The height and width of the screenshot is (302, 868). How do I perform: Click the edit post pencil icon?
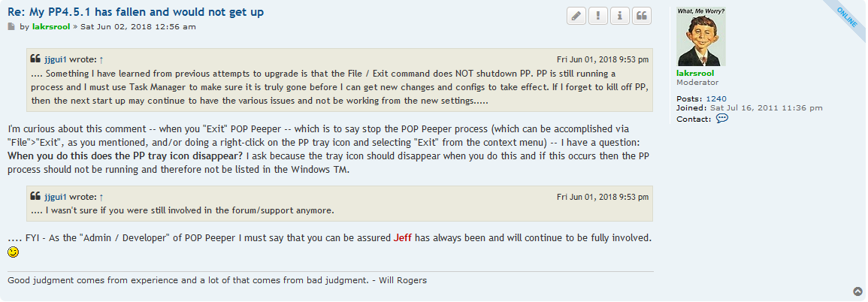pos(576,16)
